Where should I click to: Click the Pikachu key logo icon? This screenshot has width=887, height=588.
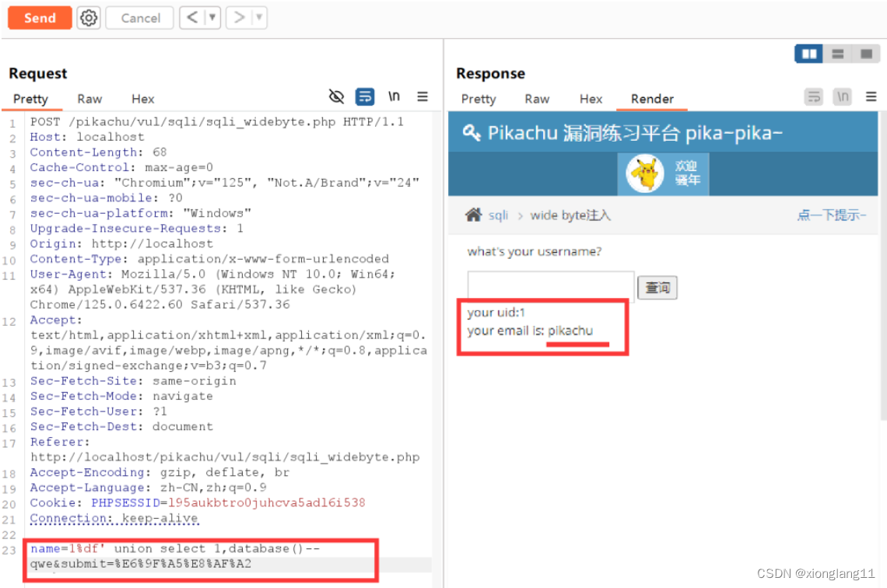pyautogui.click(x=472, y=133)
